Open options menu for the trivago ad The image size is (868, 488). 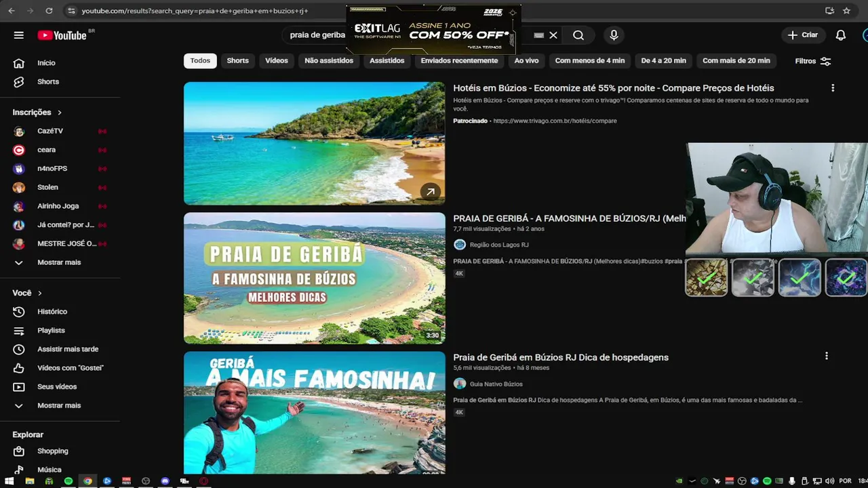(833, 88)
